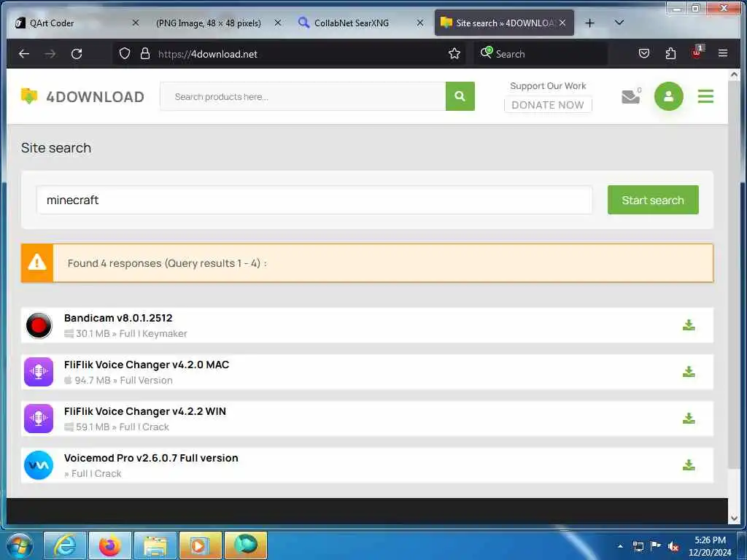Open the Action Center flag icon
Viewport: 747px width, 560px height.
coord(656,546)
